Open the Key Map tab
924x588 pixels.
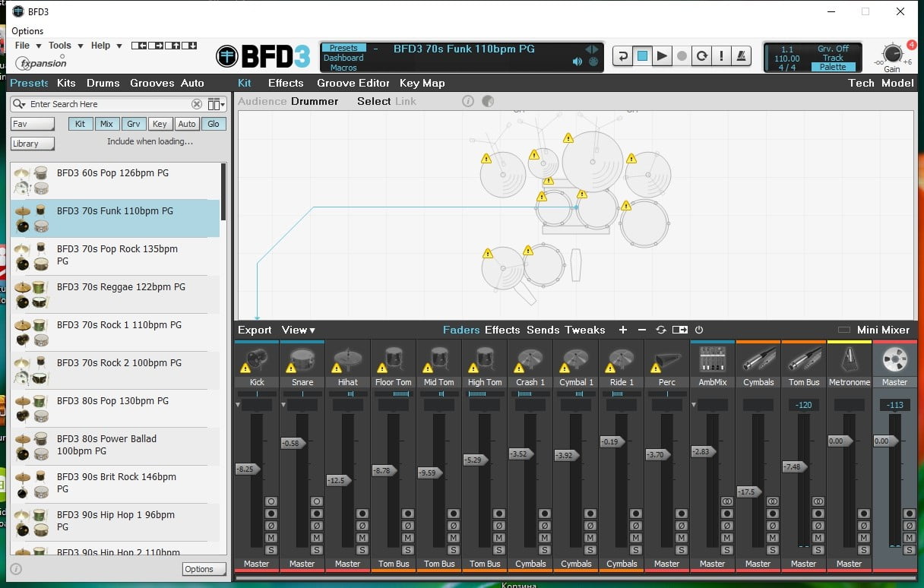pyautogui.click(x=422, y=83)
